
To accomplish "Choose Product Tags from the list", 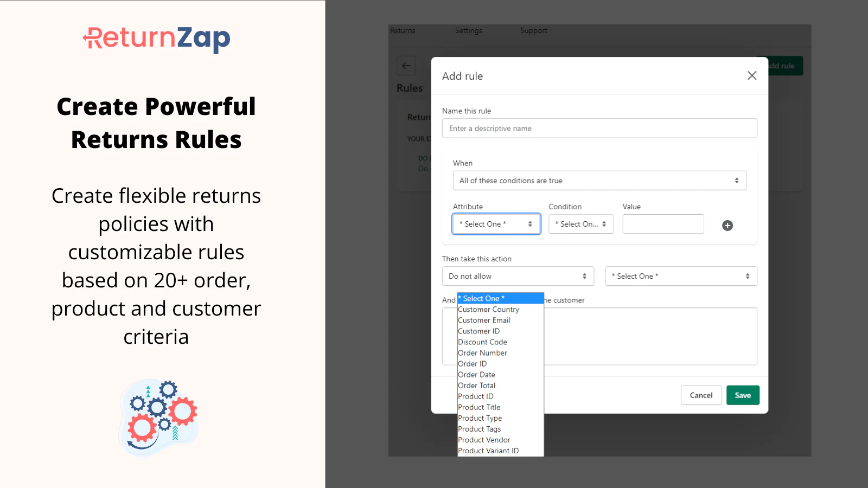I will 479,429.
